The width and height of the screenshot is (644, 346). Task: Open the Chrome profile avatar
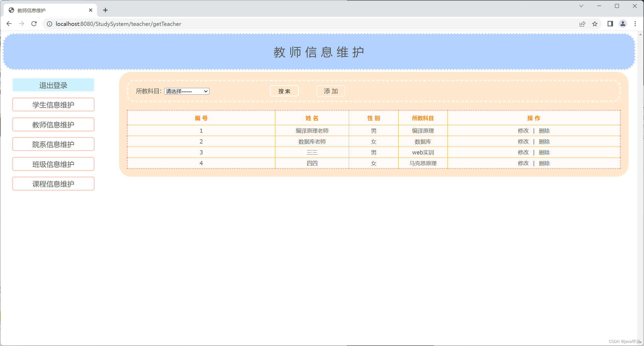click(x=623, y=24)
